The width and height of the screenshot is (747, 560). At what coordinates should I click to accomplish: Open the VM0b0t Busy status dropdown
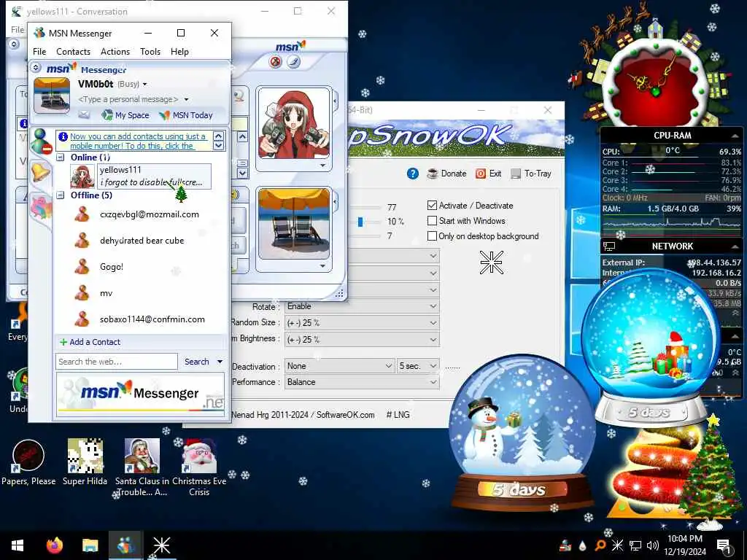point(145,85)
